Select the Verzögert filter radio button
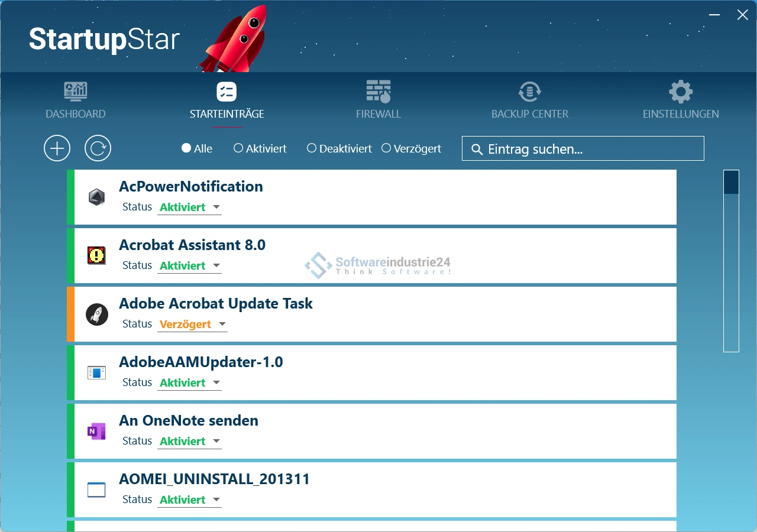The height and width of the screenshot is (532, 757). (x=386, y=148)
